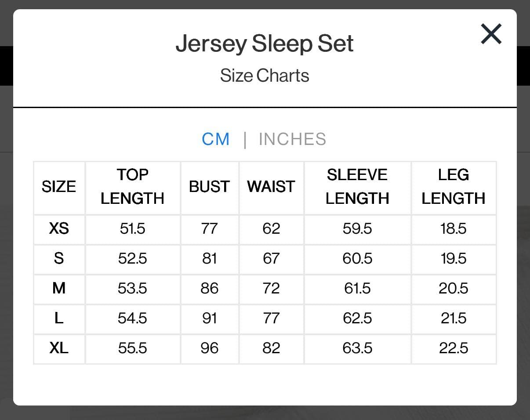Click the M waist value 72
The width and height of the screenshot is (530, 420).
(x=271, y=288)
